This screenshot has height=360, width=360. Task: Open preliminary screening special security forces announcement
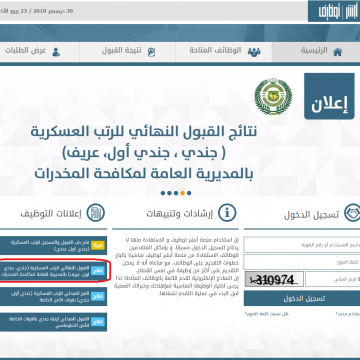point(53,296)
